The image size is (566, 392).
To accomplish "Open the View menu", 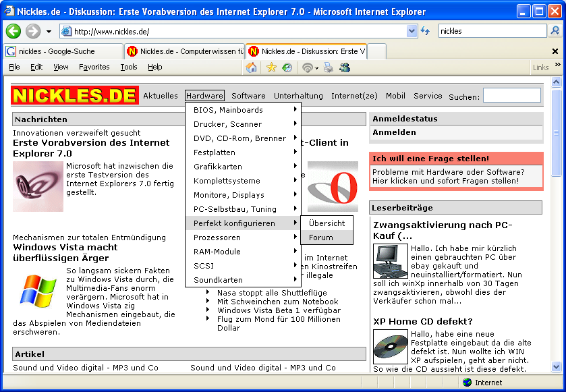I will pyautogui.click(x=61, y=67).
